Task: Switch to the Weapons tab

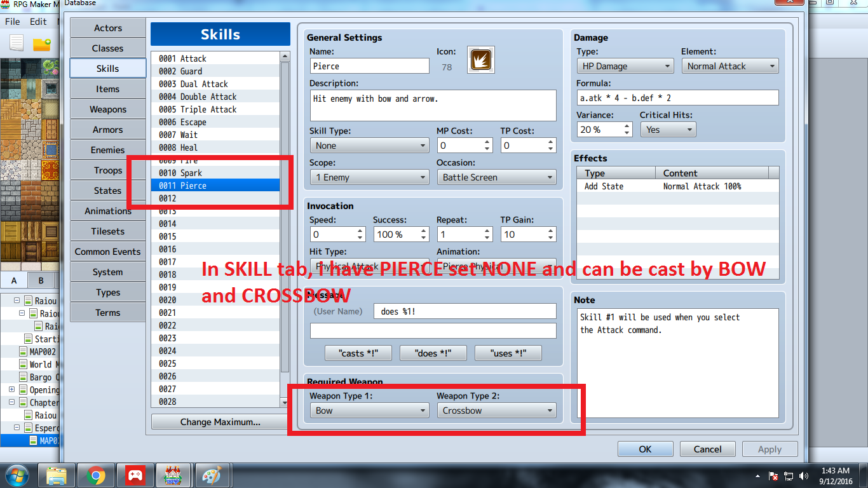Action: point(108,109)
